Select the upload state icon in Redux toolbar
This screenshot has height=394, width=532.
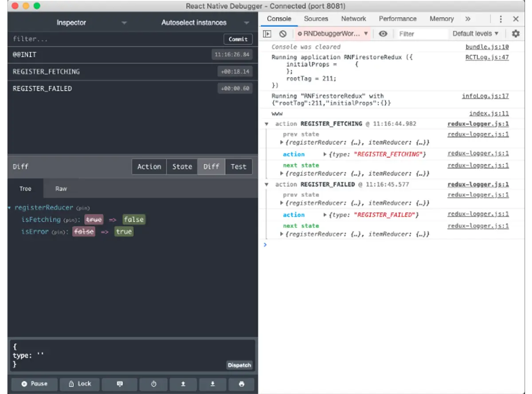pos(183,384)
